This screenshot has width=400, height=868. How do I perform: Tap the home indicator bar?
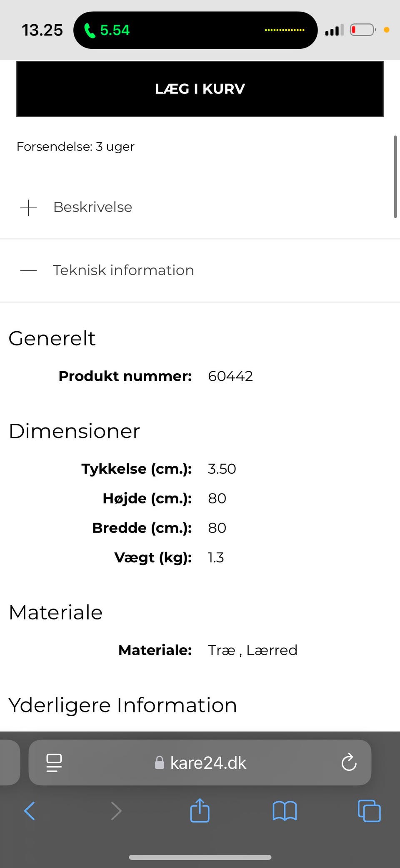click(200, 857)
